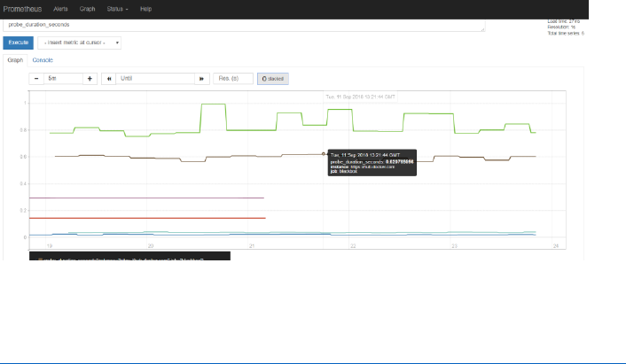Click the Until end time field

click(155, 79)
